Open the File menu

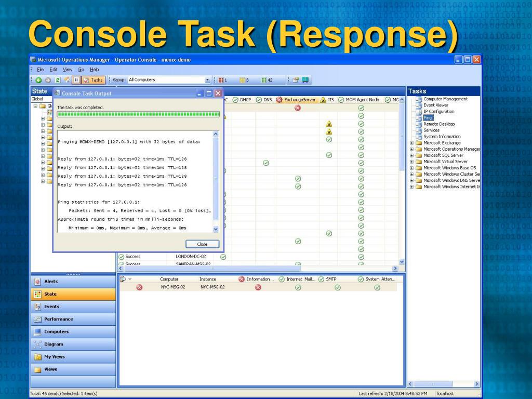point(40,70)
